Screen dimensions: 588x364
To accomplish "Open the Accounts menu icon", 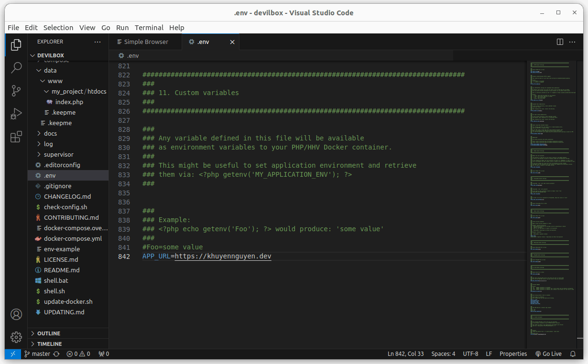I will point(16,314).
